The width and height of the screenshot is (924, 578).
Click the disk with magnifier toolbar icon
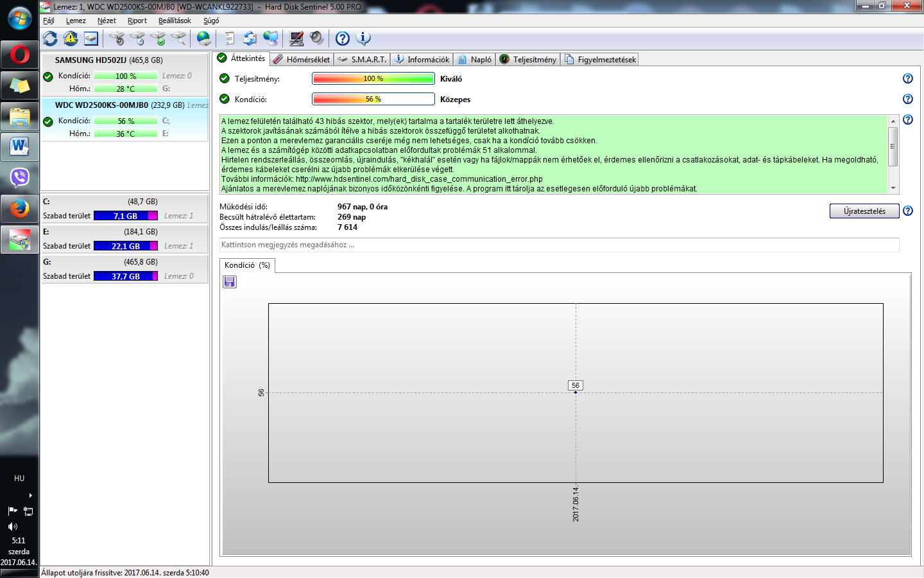[178, 39]
